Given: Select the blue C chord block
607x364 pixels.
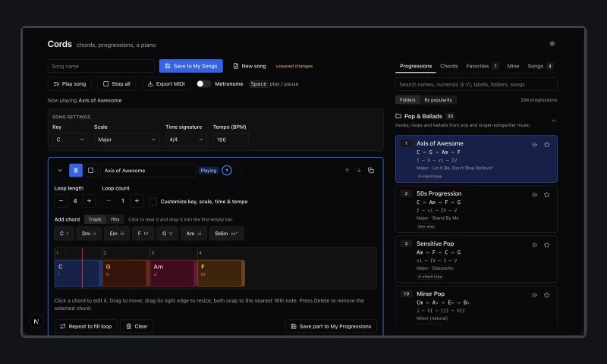Looking at the screenshot, I should (x=78, y=273).
